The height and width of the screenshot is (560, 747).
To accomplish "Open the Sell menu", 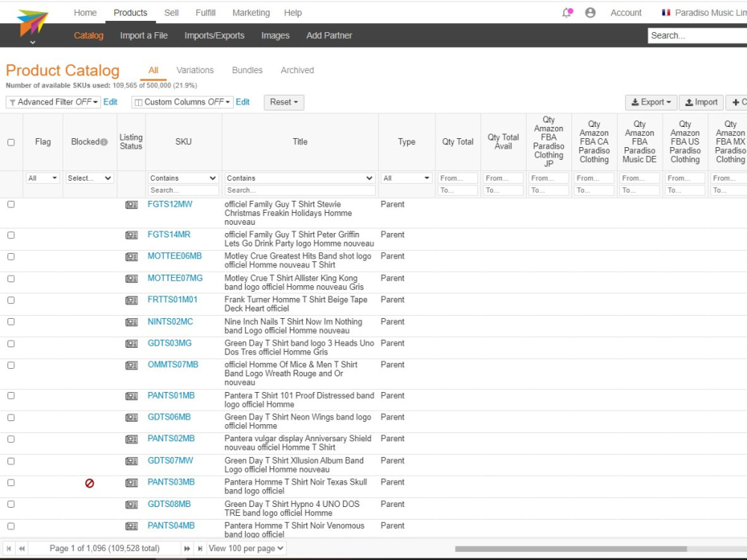I will [x=172, y=13].
